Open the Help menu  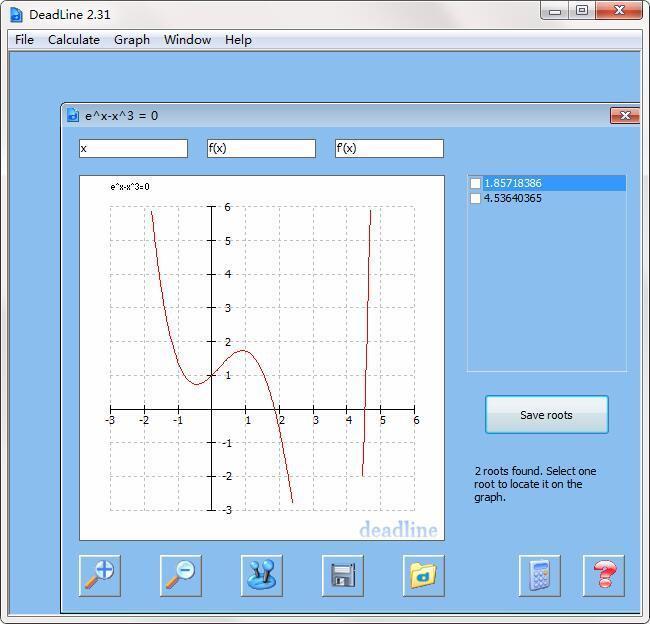click(238, 40)
